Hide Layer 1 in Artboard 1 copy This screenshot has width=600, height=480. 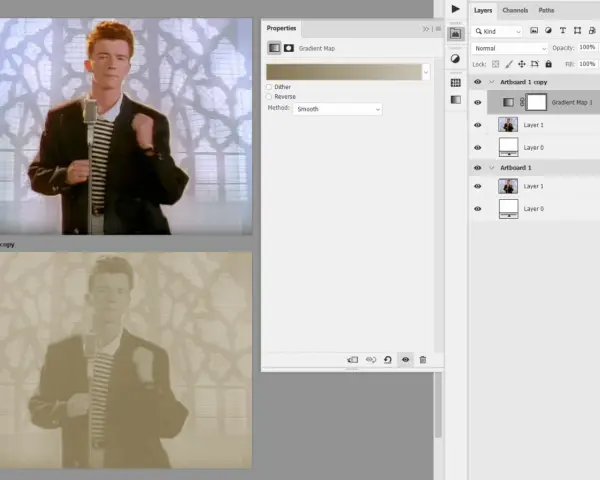tap(478, 125)
